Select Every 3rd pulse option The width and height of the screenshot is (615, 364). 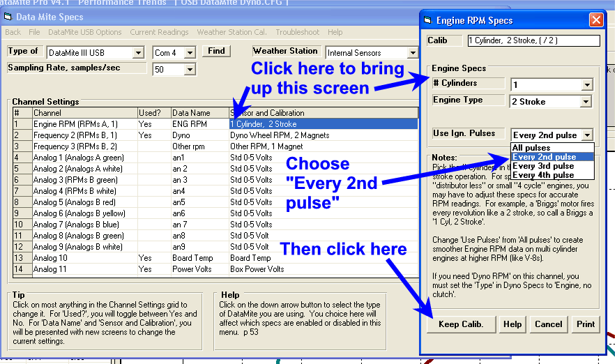tap(553, 166)
